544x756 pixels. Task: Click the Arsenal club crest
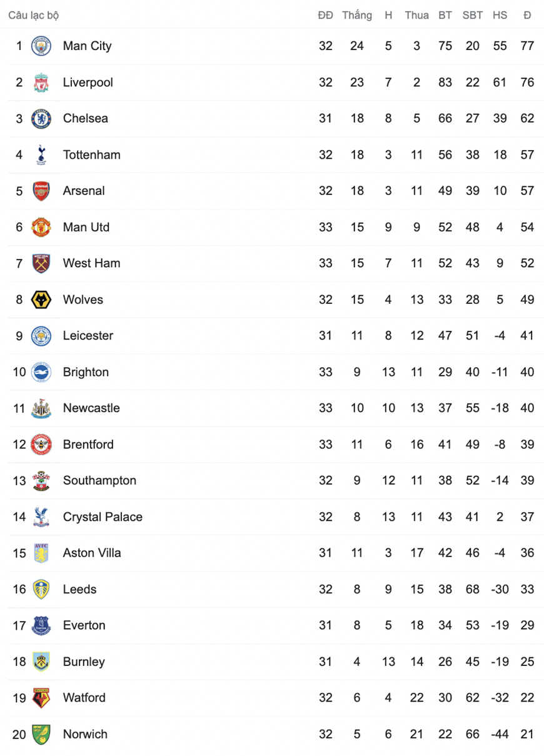coord(41,191)
